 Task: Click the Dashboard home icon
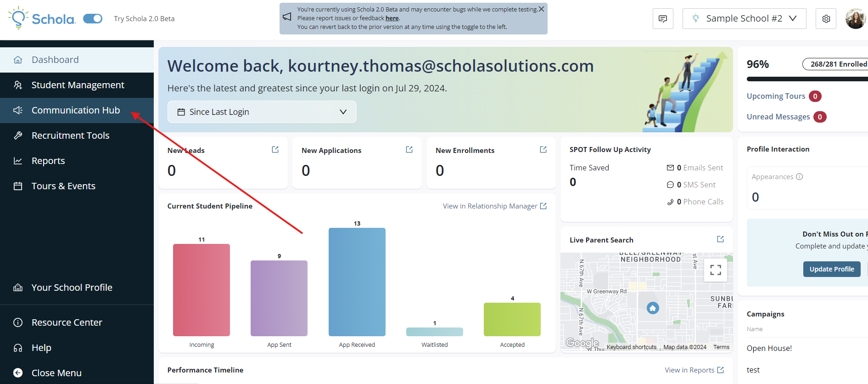[x=18, y=60]
